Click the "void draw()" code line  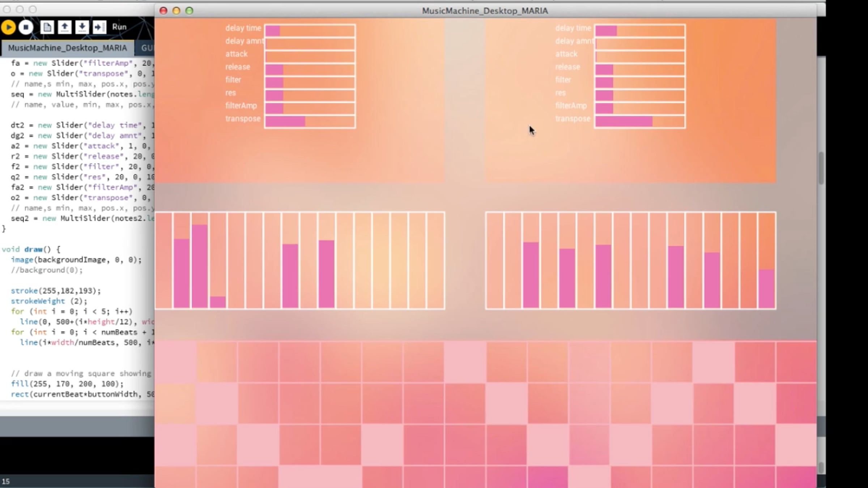[31, 249]
